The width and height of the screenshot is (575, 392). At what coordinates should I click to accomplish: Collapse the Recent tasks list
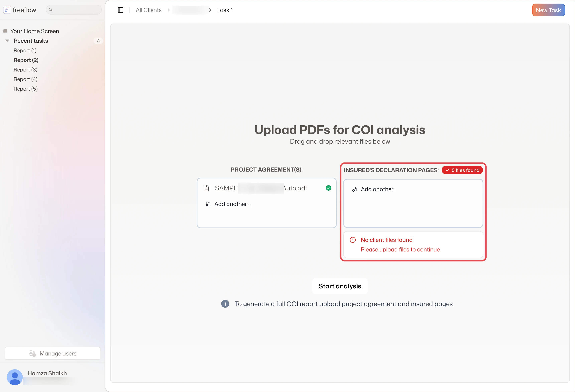click(x=7, y=41)
